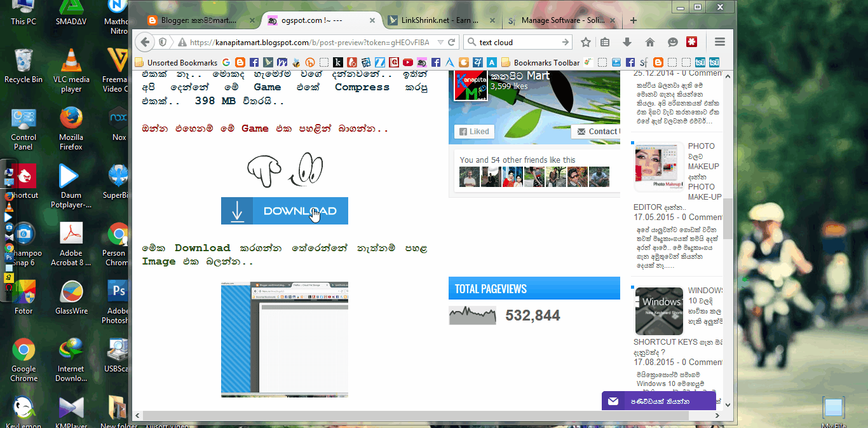Image resolution: width=868 pixels, height=428 pixels.
Task: Open the Photo Makeup post thumbnail
Action: 659,167
